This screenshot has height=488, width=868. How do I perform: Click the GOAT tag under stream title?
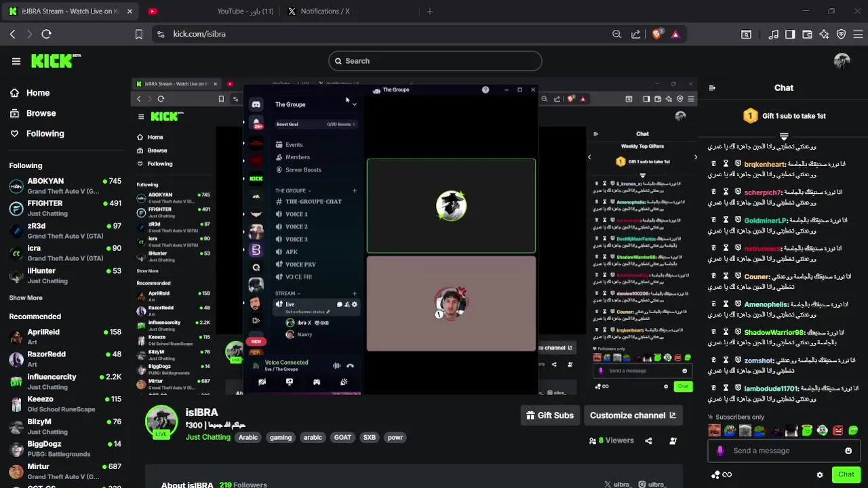342,438
